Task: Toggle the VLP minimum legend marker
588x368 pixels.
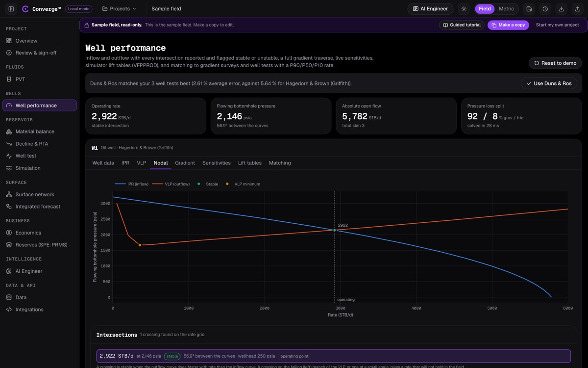Action: pos(243,184)
